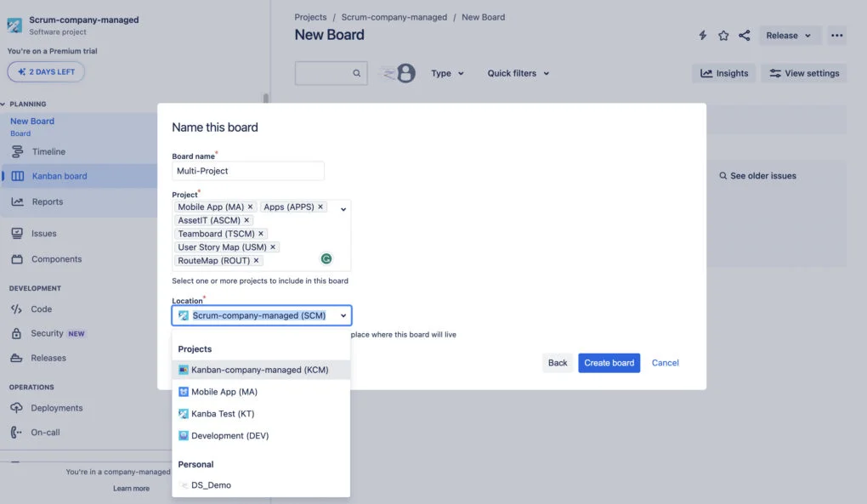The height and width of the screenshot is (504, 867).
Task: Open Reports in the sidebar
Action: point(48,201)
